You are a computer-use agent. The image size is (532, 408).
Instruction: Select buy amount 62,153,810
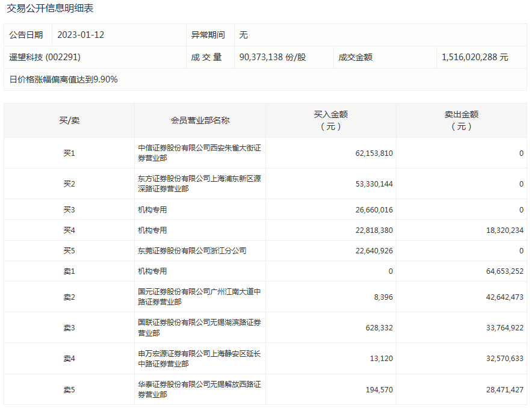tap(374, 153)
